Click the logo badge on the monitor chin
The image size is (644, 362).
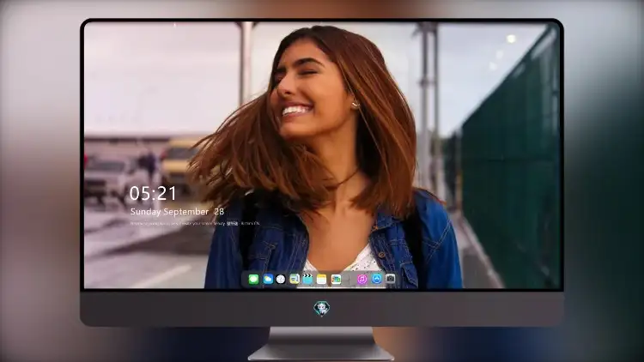322,309
